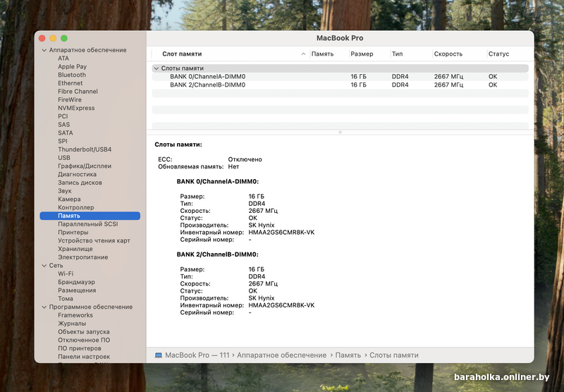Click the Скорость column header

[448, 54]
